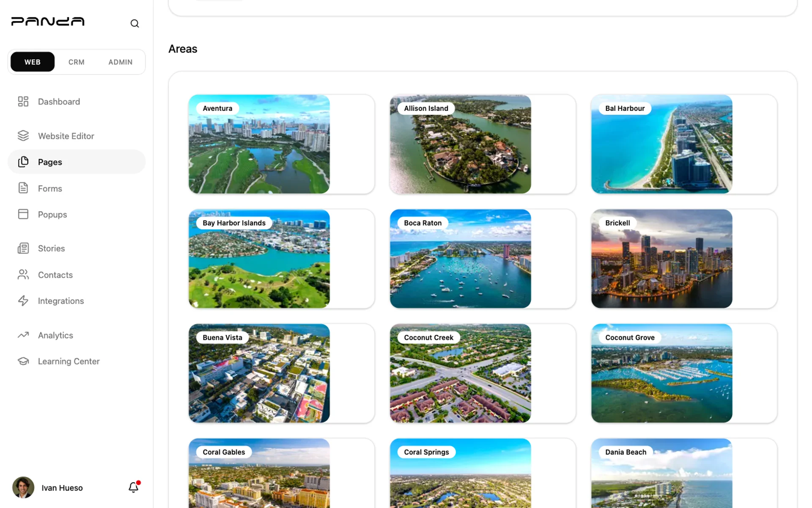Click the Popups window icon
Viewport: 812px width, 508px height.
coord(23,214)
